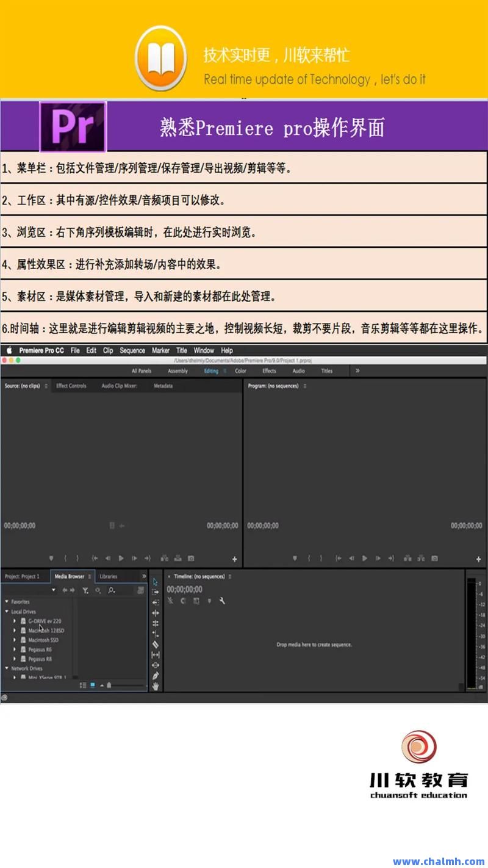This screenshot has height=868, width=488.
Task: Export frame from the Program monitor
Action: tap(434, 558)
